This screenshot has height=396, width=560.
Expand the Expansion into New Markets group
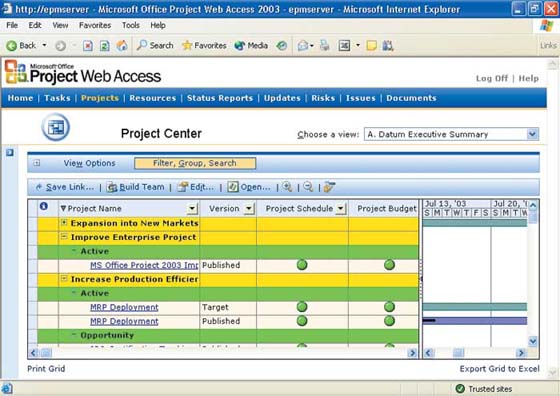(64, 223)
